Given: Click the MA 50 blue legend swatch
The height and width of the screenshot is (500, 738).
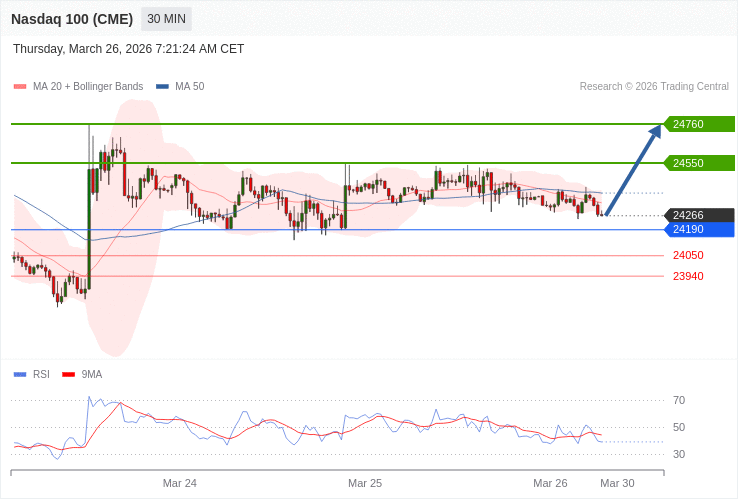Looking at the screenshot, I should pos(162,87).
